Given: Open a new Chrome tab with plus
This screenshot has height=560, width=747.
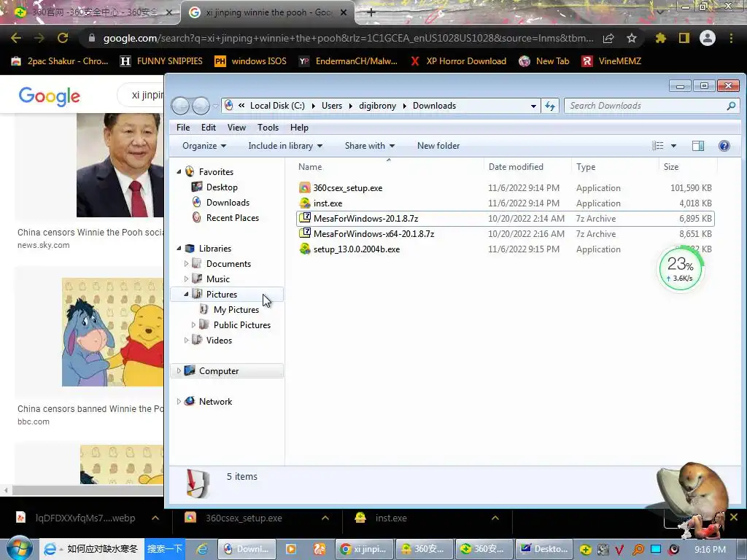Looking at the screenshot, I should 371,12.
